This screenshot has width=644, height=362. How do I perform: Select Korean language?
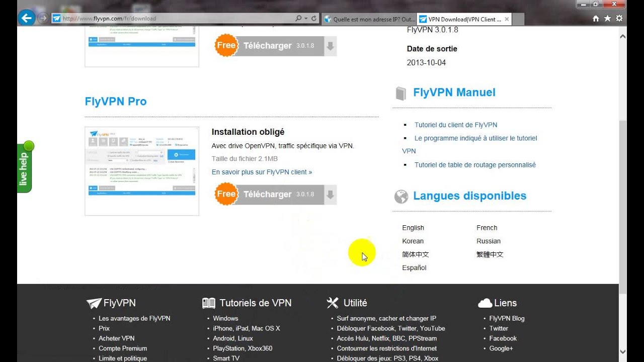(413, 241)
